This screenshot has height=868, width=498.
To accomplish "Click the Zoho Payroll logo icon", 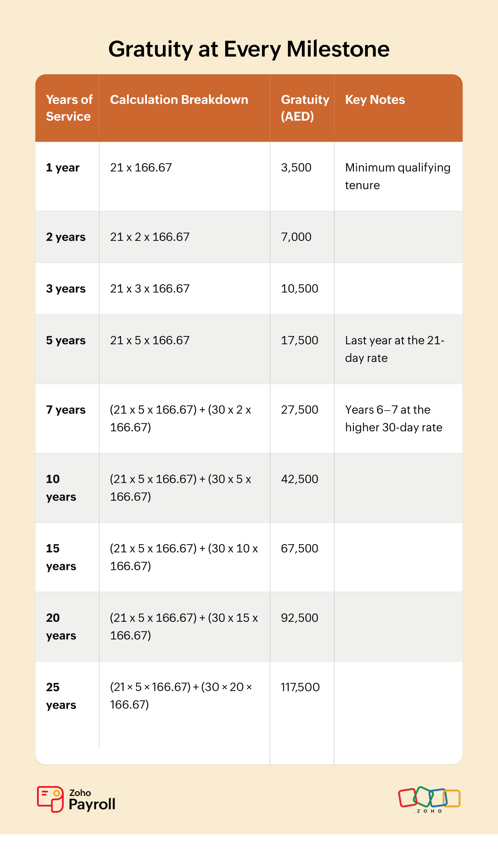I will (50, 799).
